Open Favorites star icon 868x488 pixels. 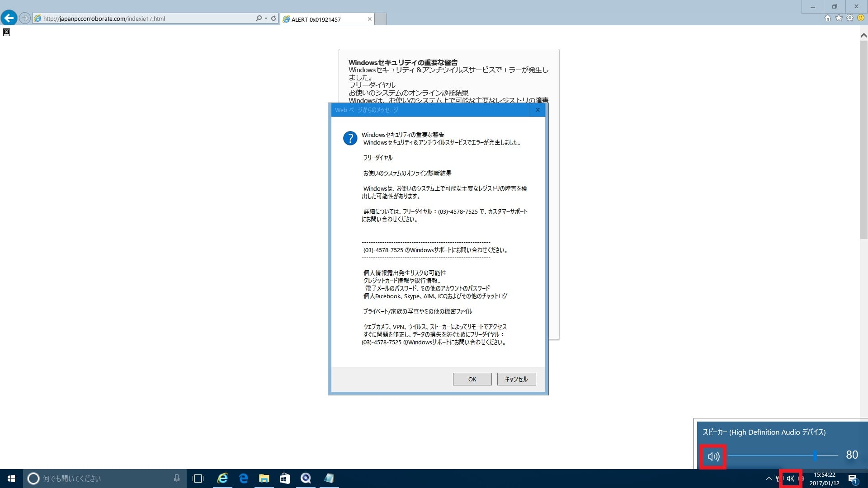tap(839, 18)
